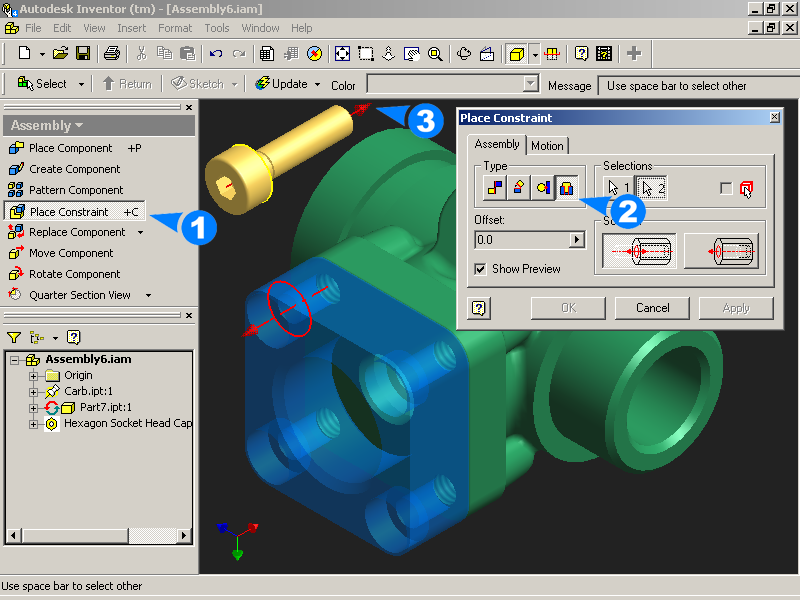This screenshot has width=800, height=600.
Task: Open Place Component in Assembly panel
Action: tap(70, 148)
